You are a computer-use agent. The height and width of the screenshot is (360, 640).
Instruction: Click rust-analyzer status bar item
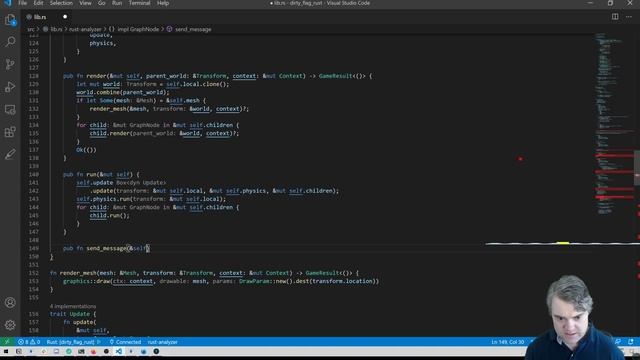[162, 342]
